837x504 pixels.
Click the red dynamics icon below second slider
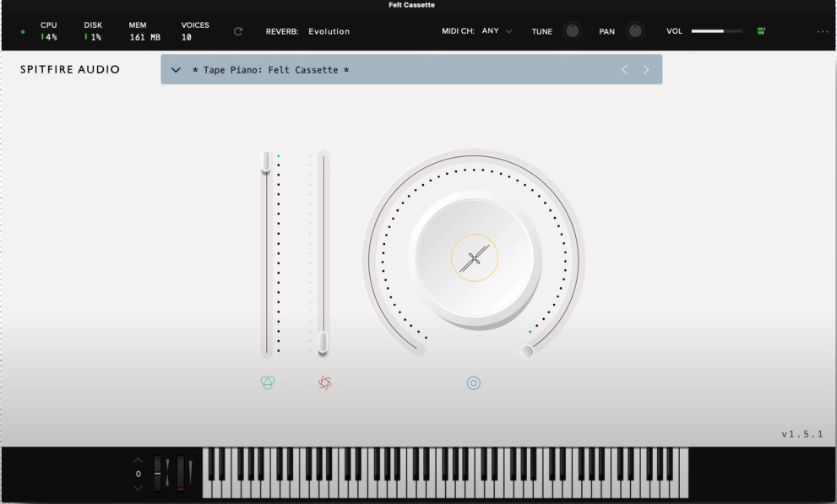tap(324, 382)
